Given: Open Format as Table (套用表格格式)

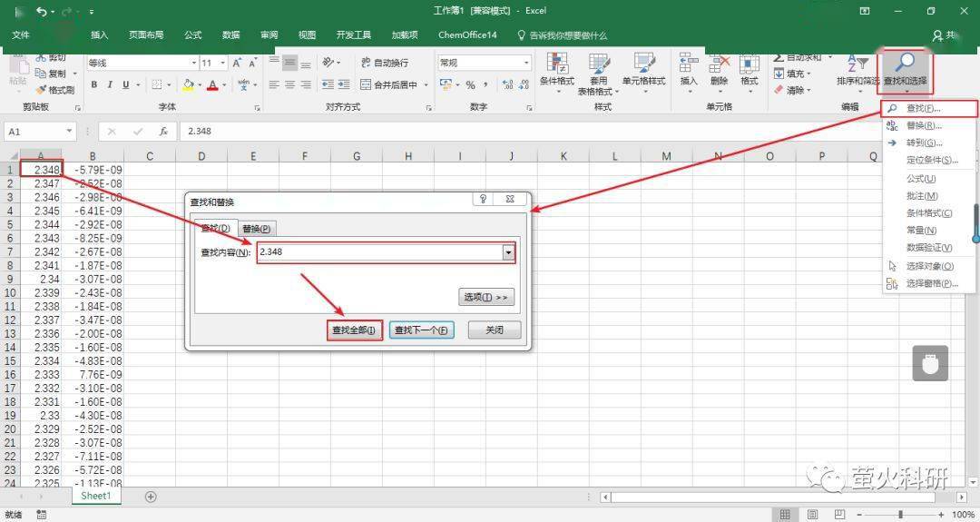Looking at the screenshot, I should [x=598, y=74].
